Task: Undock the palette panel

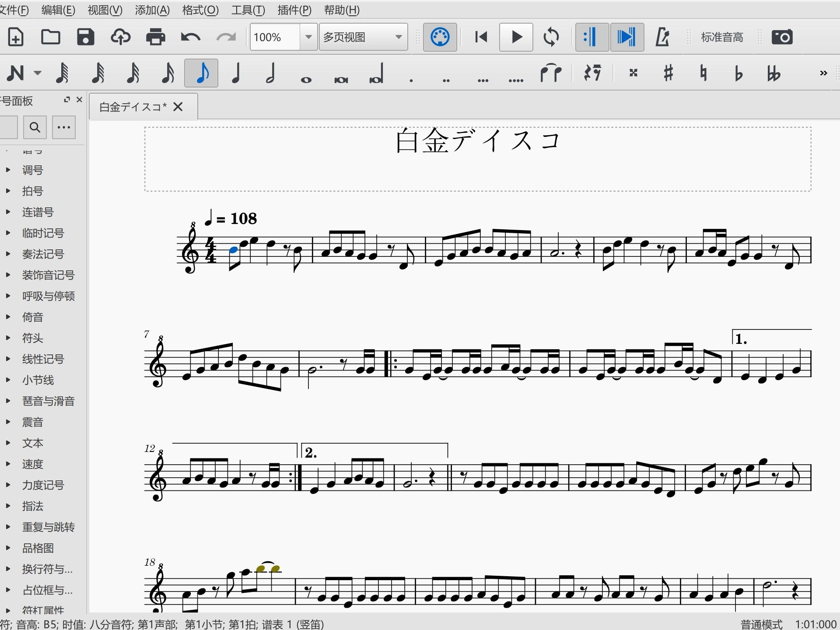Action: 67,100
